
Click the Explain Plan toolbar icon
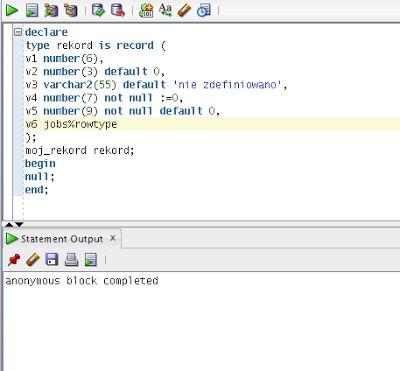(51, 10)
